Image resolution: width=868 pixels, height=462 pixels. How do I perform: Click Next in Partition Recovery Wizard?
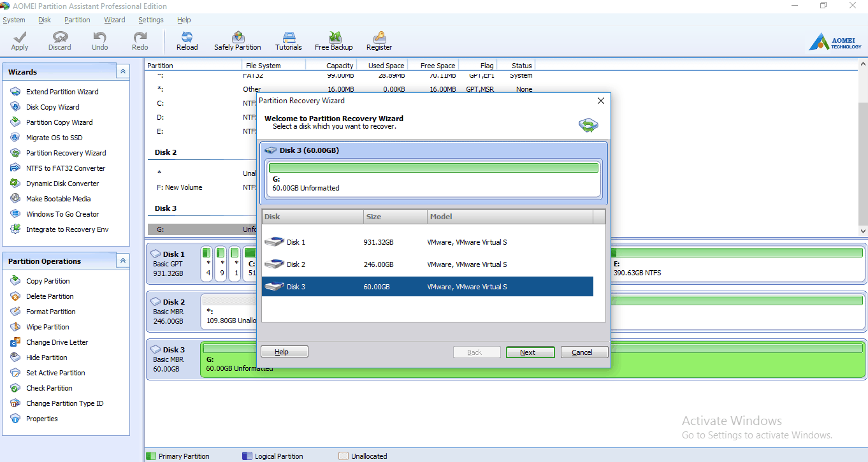coord(530,352)
